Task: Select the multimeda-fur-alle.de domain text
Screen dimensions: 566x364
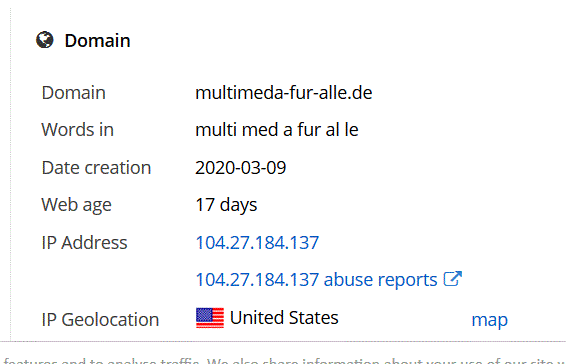Action: (x=284, y=93)
